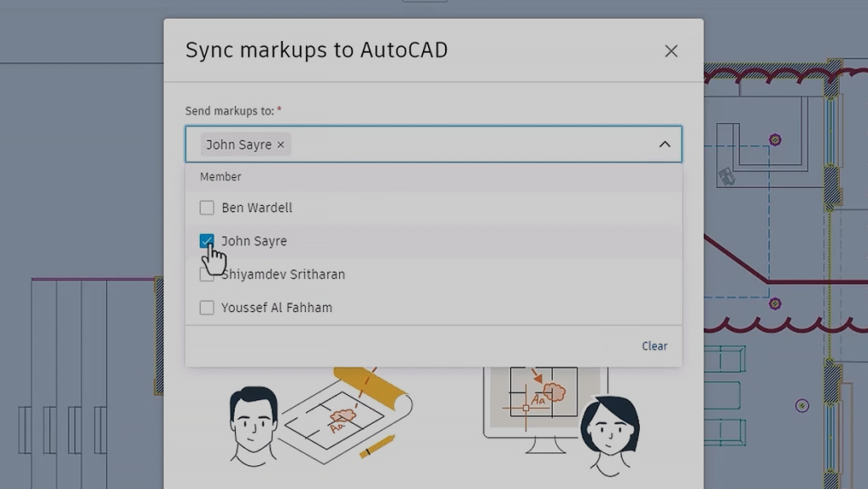Collapse the member dropdown using the chevron arrow

point(665,144)
